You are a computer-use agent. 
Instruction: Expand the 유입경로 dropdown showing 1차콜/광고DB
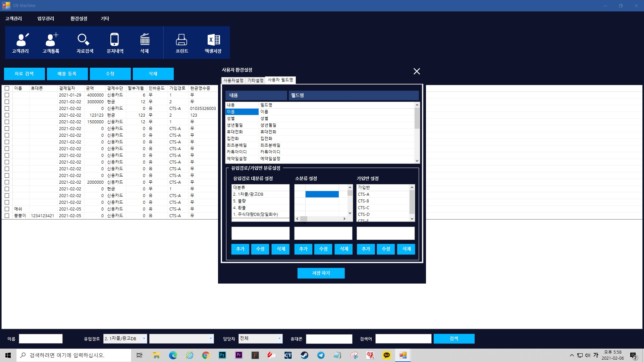point(144,339)
